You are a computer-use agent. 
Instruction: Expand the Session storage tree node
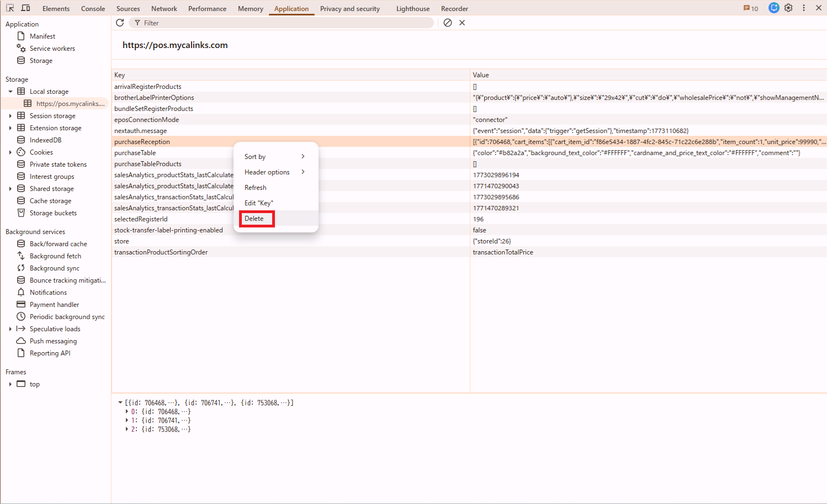[10, 116]
